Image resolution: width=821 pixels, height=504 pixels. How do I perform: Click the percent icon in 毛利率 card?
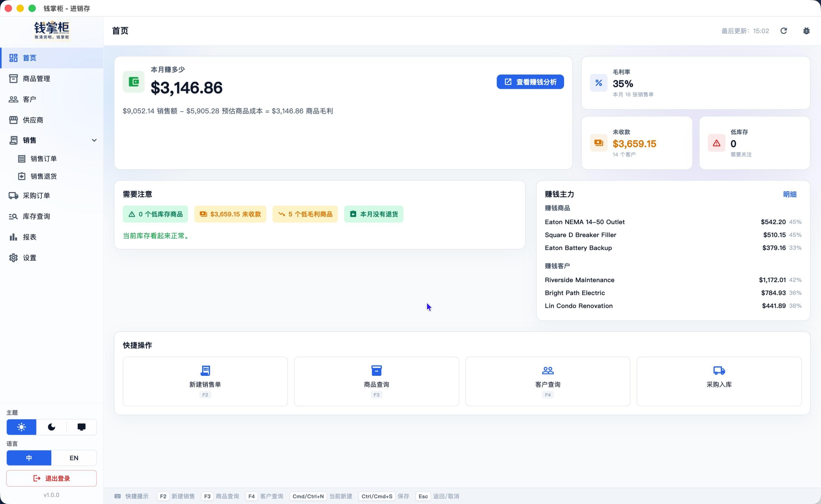pyautogui.click(x=599, y=83)
